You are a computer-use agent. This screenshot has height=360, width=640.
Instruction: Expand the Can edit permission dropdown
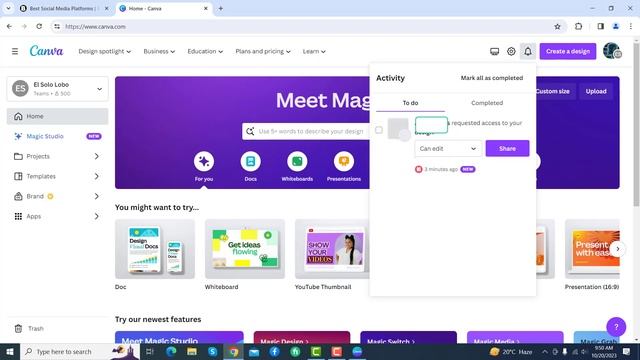click(x=448, y=149)
